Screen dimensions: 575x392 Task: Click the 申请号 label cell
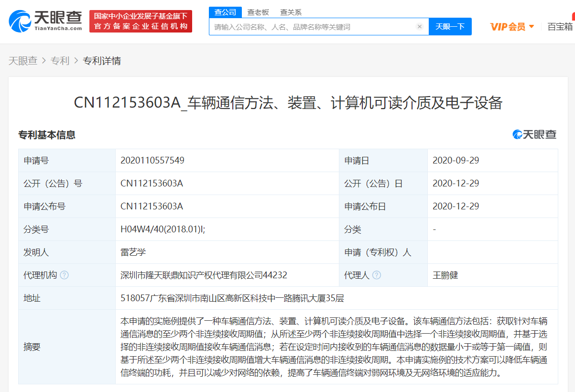(x=67, y=161)
